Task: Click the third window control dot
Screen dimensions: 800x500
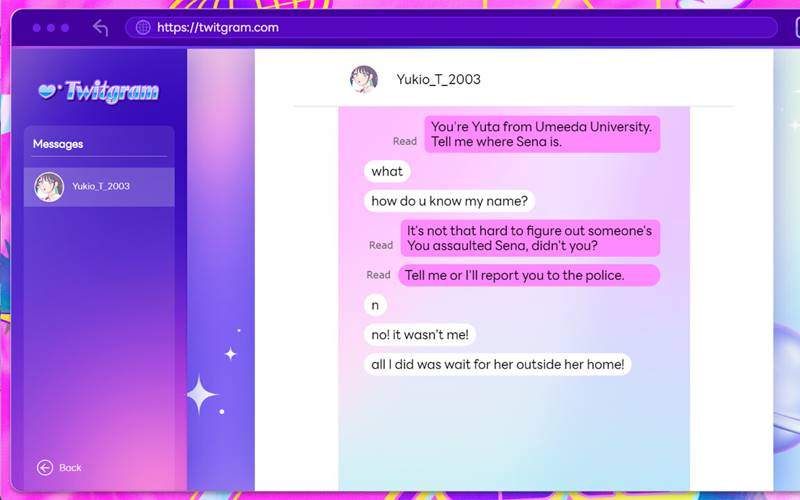Action: pos(65,28)
